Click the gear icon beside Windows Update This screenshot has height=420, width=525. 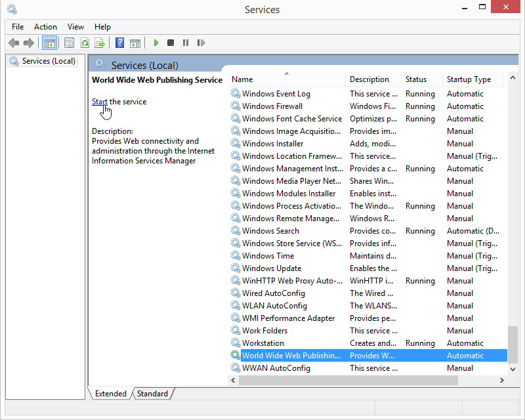pos(236,268)
